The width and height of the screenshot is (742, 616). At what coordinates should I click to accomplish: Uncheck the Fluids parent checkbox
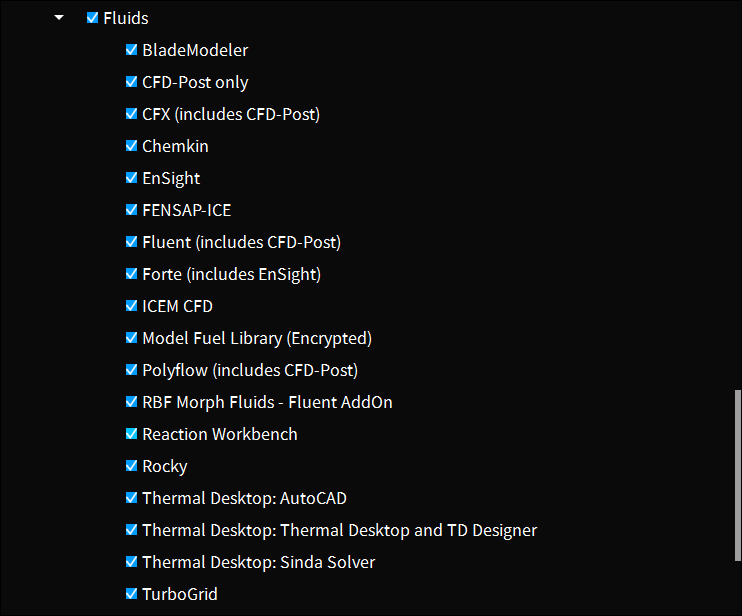coord(93,18)
